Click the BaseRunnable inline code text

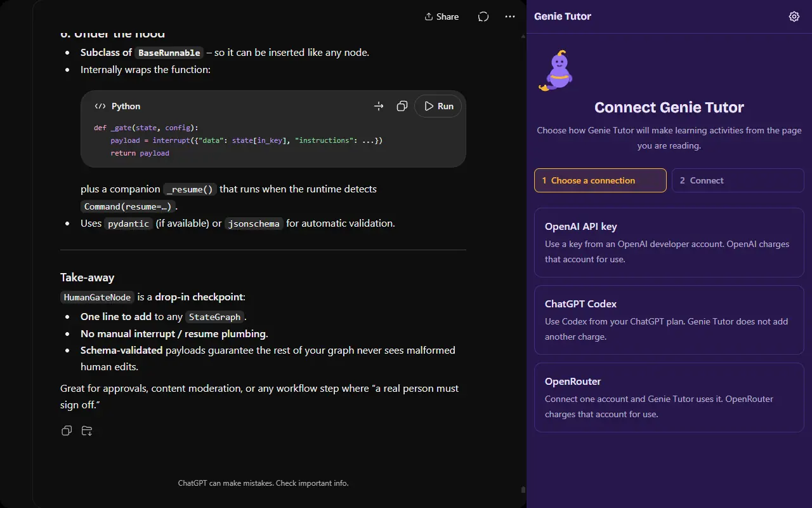pos(169,53)
